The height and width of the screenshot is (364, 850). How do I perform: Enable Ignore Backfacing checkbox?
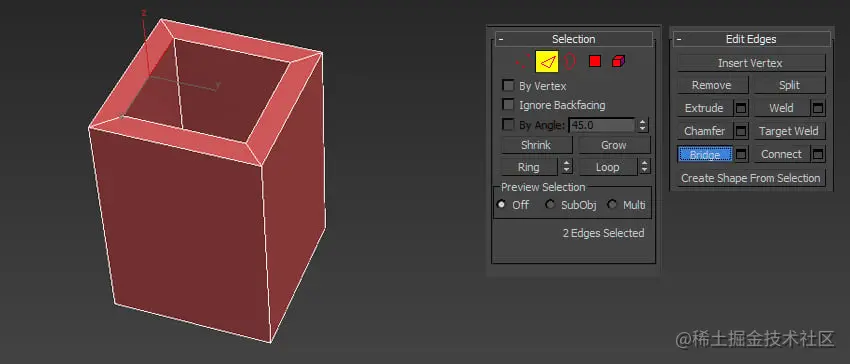point(508,105)
